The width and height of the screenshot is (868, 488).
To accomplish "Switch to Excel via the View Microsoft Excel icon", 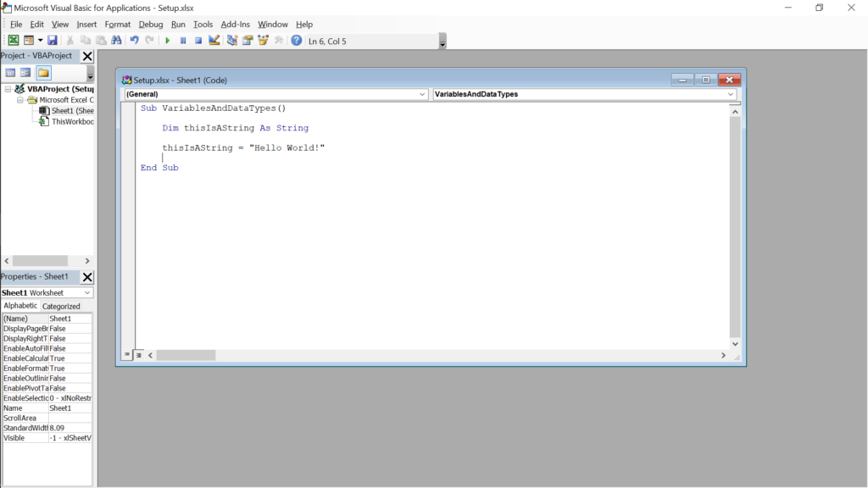I will point(14,41).
